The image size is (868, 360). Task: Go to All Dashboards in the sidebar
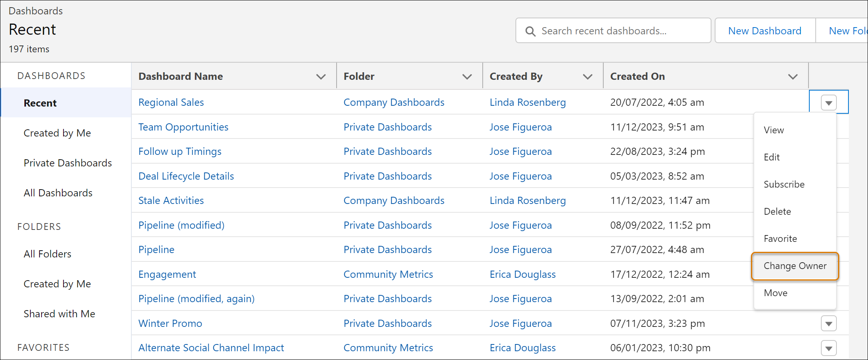[x=58, y=193]
